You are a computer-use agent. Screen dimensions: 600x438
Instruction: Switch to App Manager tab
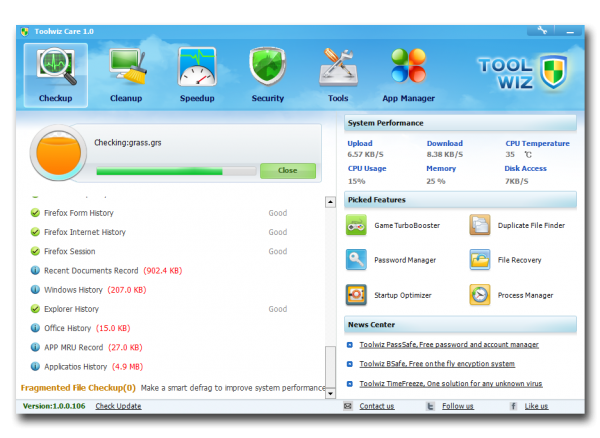(x=409, y=75)
